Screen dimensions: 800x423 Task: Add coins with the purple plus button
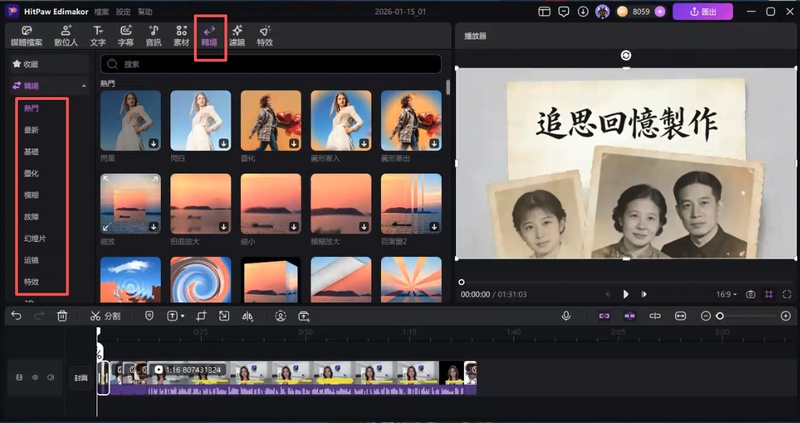click(660, 11)
